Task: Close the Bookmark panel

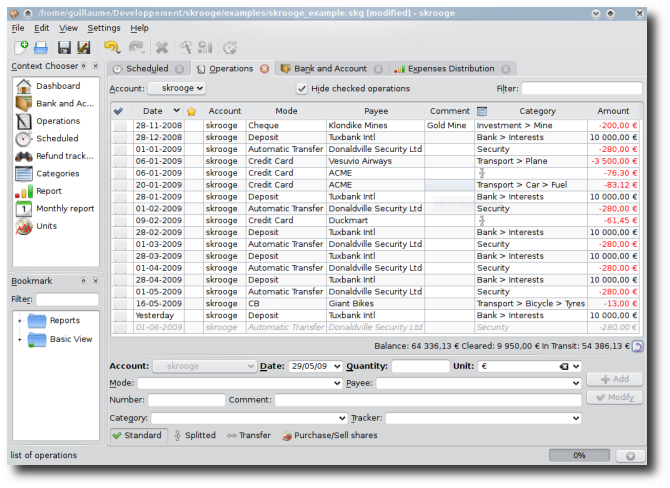Action: [x=96, y=281]
